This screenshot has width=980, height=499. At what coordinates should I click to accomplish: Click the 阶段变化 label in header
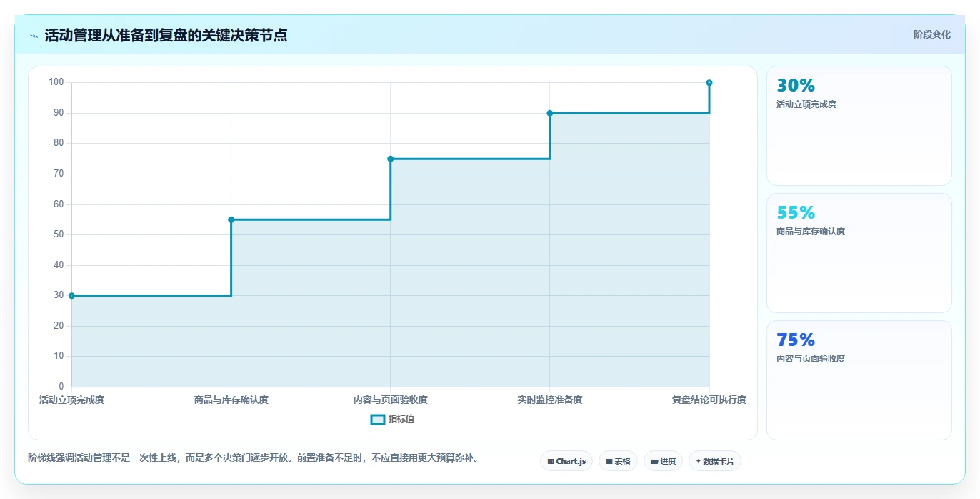point(932,34)
